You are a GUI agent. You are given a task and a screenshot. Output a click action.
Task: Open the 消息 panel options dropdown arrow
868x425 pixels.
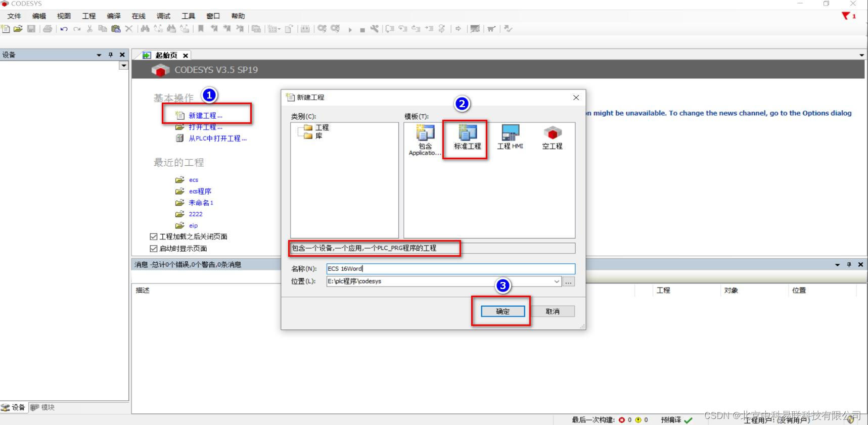837,265
